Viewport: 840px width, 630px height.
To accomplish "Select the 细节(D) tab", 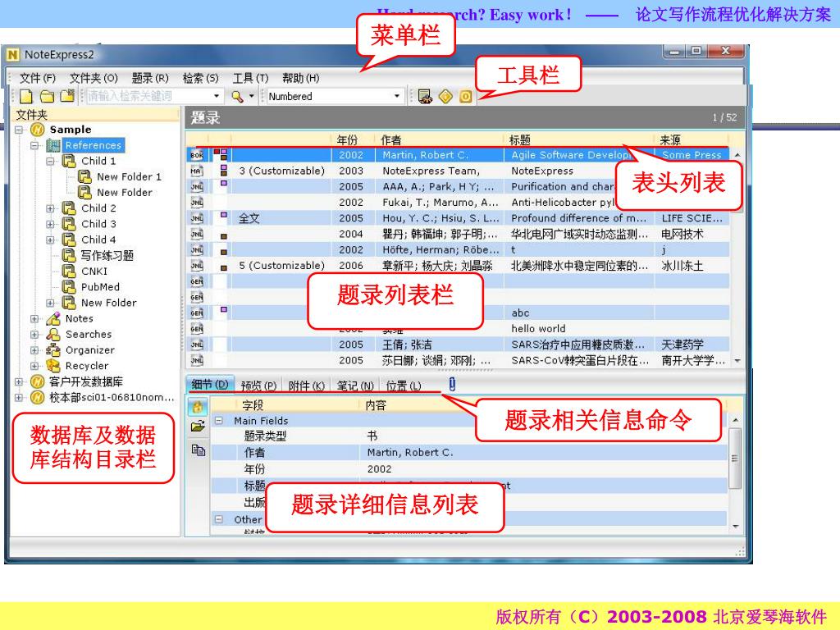I will click(210, 384).
